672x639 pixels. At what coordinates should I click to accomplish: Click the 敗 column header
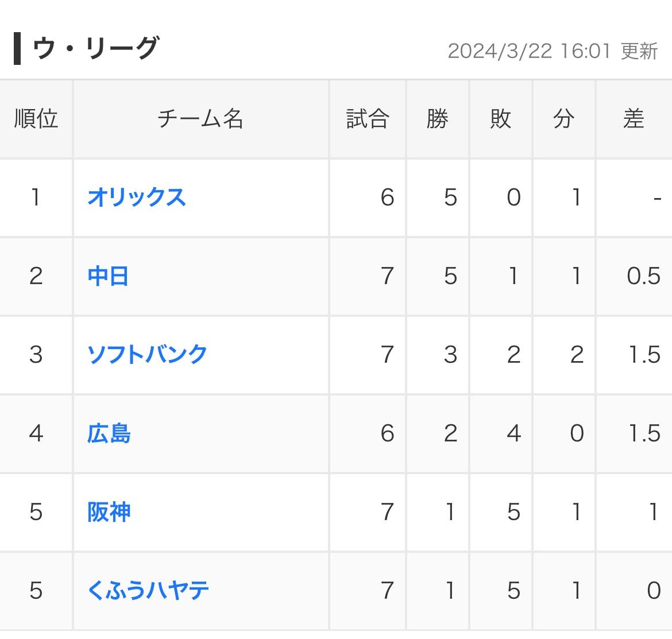[501, 119]
